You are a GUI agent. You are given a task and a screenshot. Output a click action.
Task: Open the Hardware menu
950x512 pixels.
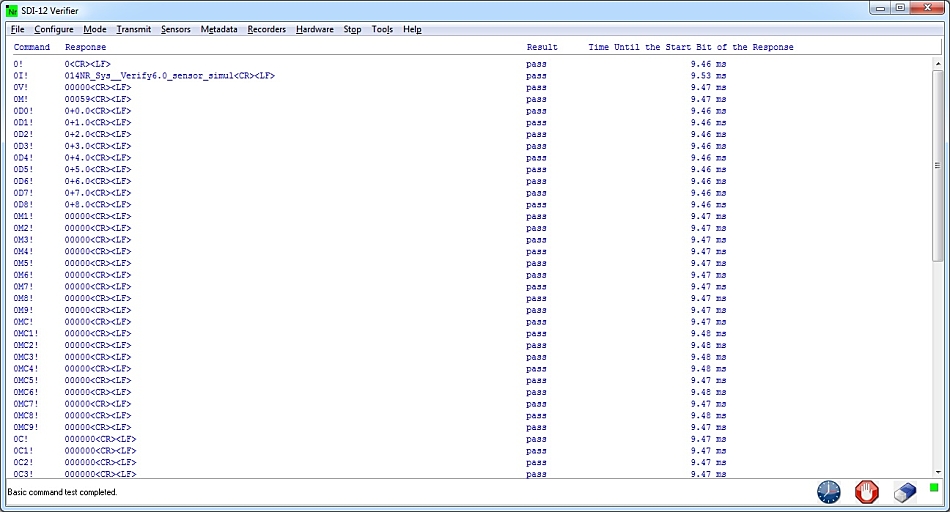[x=314, y=29]
